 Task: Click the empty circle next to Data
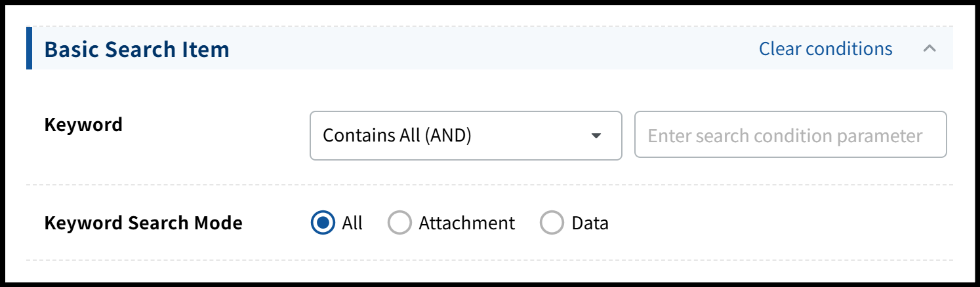click(552, 223)
